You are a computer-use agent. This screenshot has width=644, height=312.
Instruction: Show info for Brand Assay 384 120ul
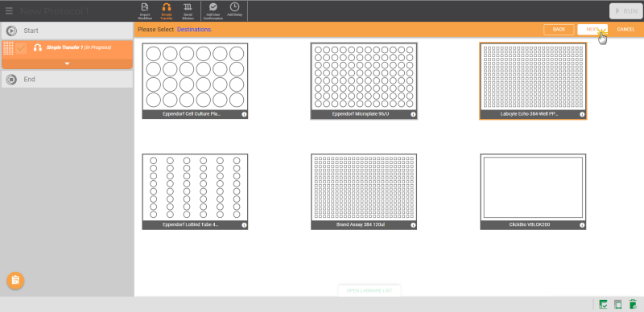pos(413,225)
